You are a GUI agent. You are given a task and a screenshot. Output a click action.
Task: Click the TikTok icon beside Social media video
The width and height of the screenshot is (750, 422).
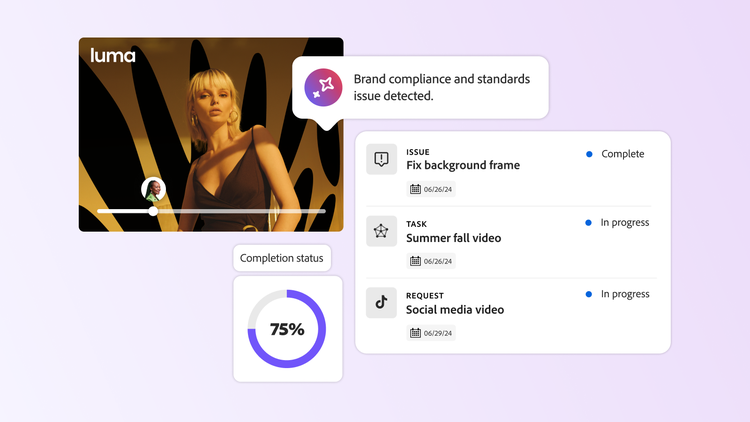[381, 302]
